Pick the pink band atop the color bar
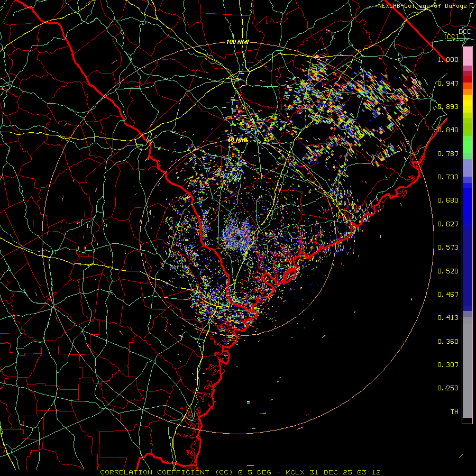The height and width of the screenshot is (476, 476). coord(467,57)
